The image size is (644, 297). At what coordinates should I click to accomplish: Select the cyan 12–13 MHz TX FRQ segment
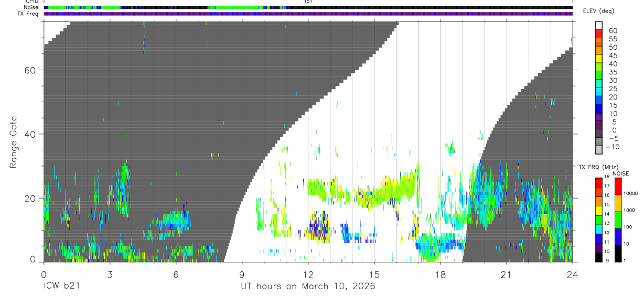point(599,229)
